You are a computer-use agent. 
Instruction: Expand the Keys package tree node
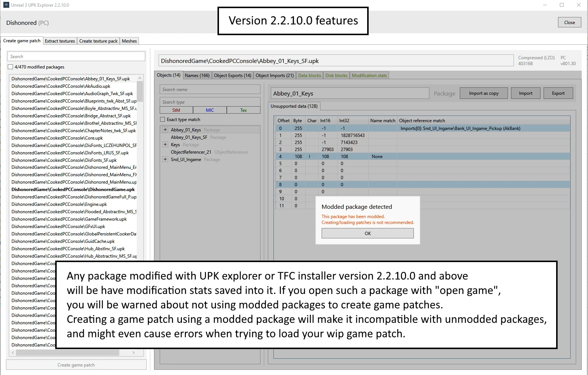(x=165, y=145)
